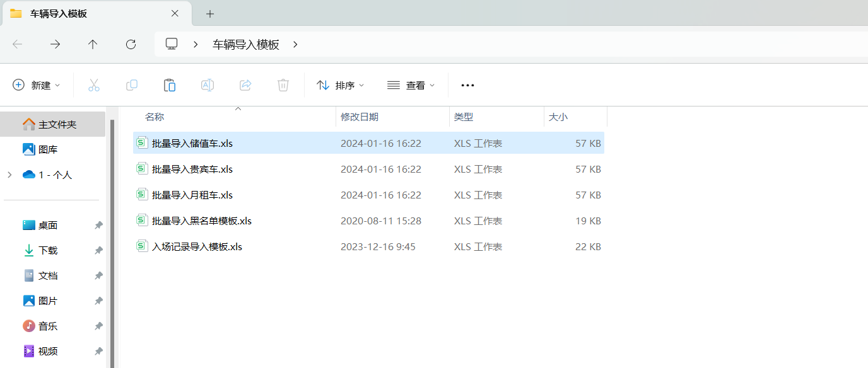
Task: Add a new tab with plus button
Action: (210, 13)
